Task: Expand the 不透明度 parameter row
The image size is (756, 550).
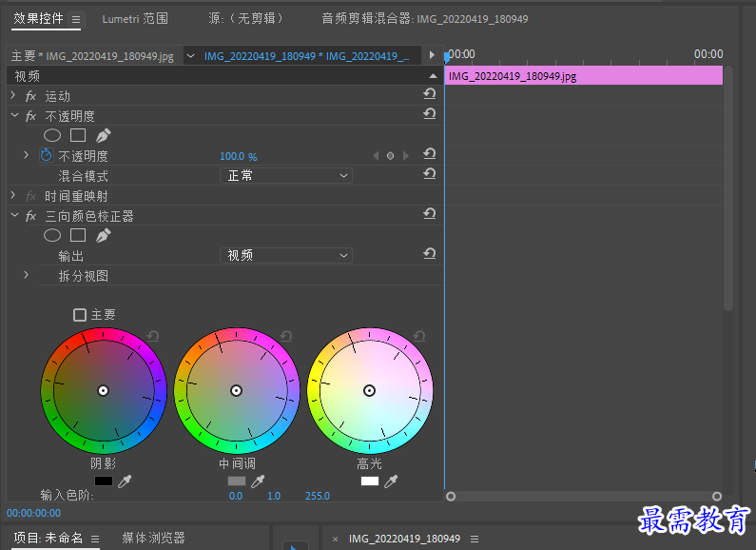Action: pyautogui.click(x=27, y=155)
